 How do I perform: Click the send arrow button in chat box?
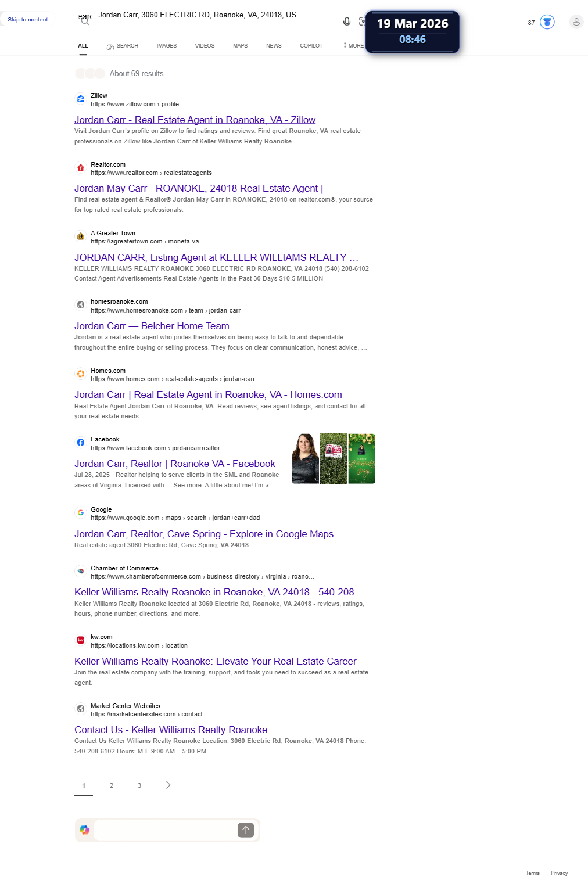point(246,830)
